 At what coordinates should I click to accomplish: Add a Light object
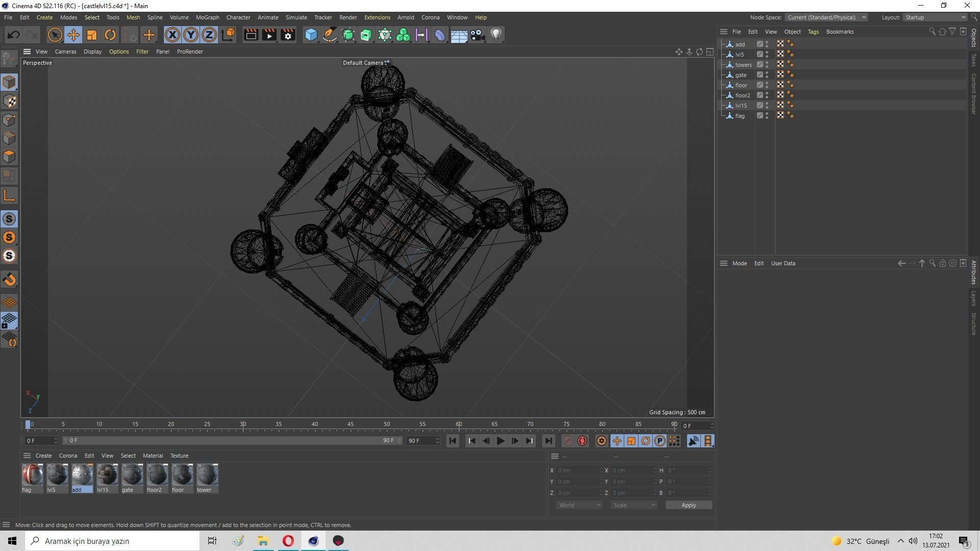click(496, 35)
